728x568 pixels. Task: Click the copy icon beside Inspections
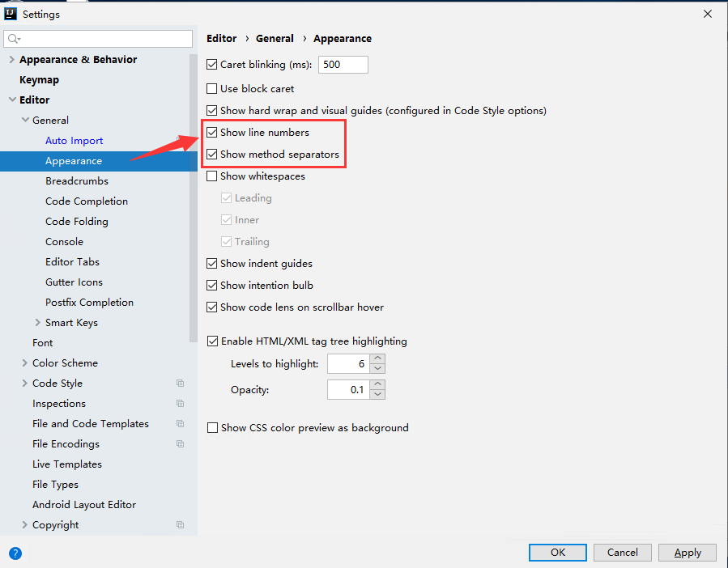[180, 403]
